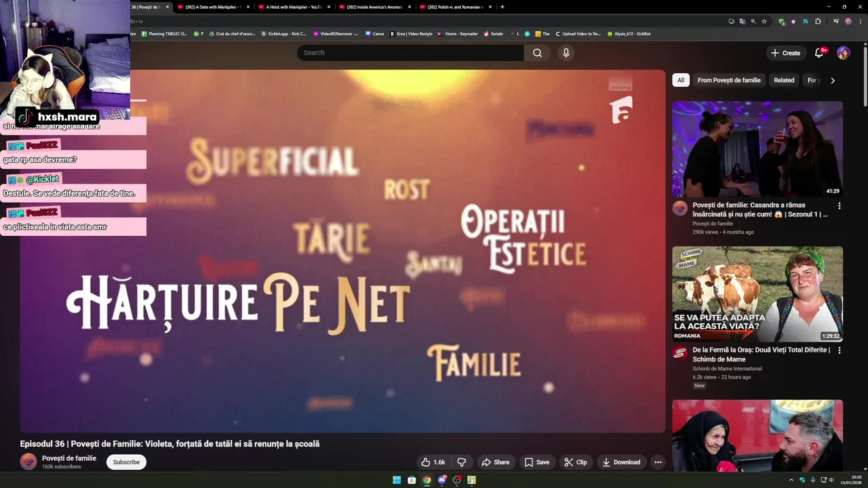The width and height of the screenshot is (868, 488).
Task: Open volume control in system tray
Action: click(x=831, y=480)
